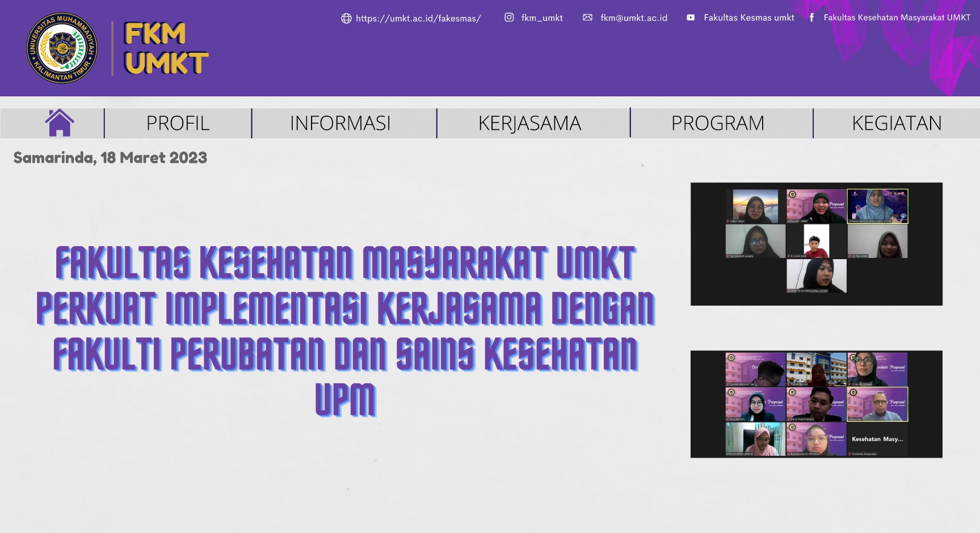Select the KEGIATAN navigation item
This screenshot has height=533, width=980.
click(x=897, y=122)
